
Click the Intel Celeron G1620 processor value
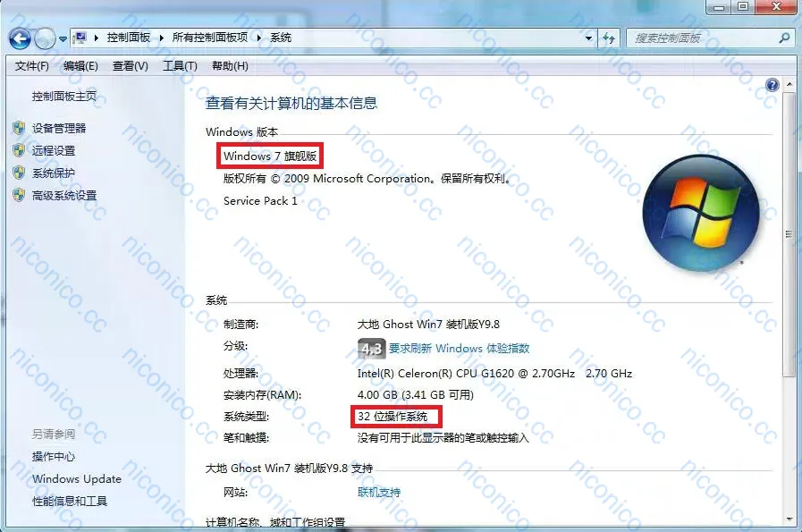tap(494, 374)
